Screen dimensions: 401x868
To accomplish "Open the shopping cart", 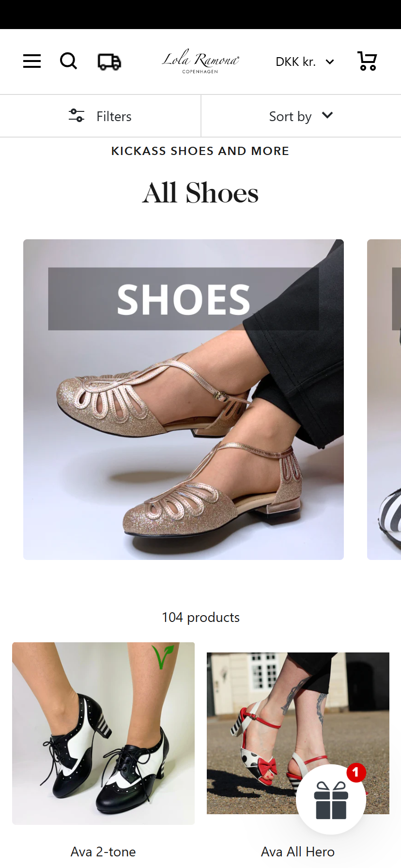I will point(367,61).
